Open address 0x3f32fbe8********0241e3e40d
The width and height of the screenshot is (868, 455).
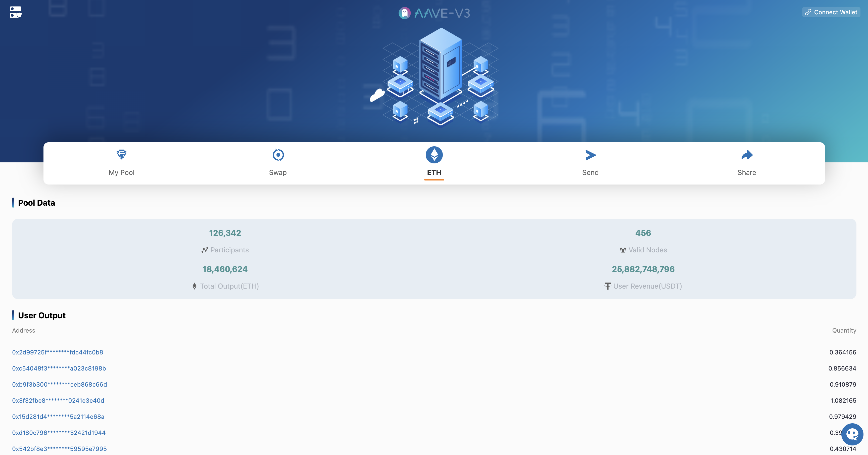(x=58, y=401)
